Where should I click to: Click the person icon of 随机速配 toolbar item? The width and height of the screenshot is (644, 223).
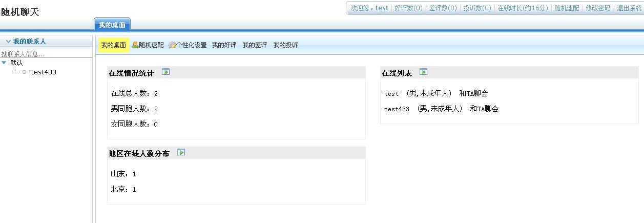[135, 45]
